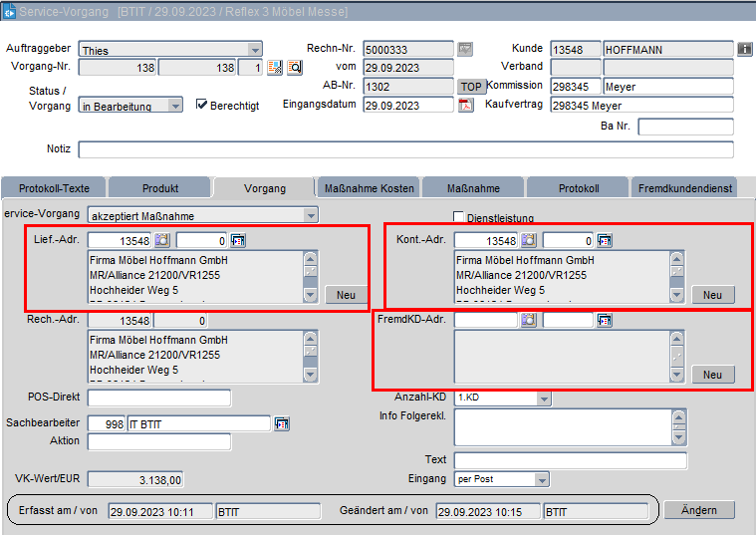Viewport: 756px width, 535px height.
Task: Open the Auftraggeber dropdown showing Thies
Action: click(255, 50)
